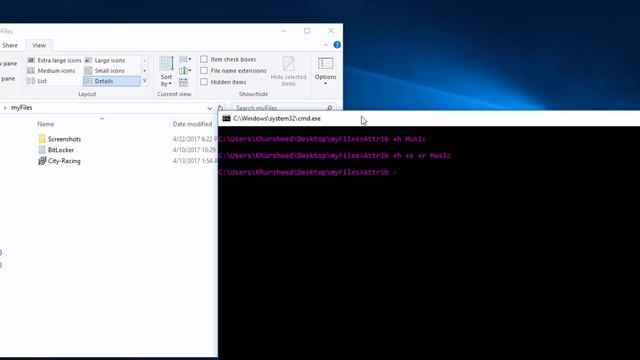Click the search magnifier icon
The width and height of the screenshot is (640, 360).
pyautogui.click(x=330, y=108)
